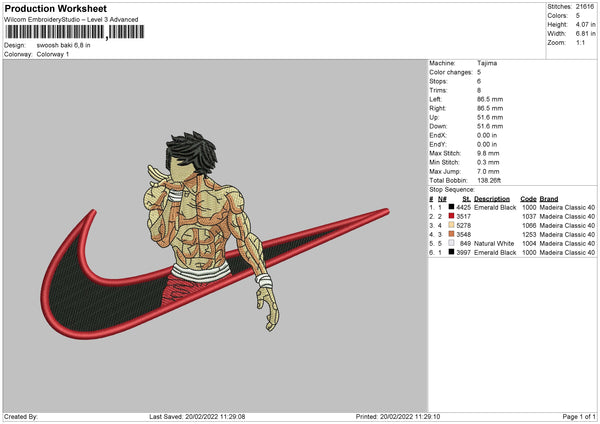Select the Colorway 1 value
Viewport: 600px width, 424px height.
(x=53, y=54)
